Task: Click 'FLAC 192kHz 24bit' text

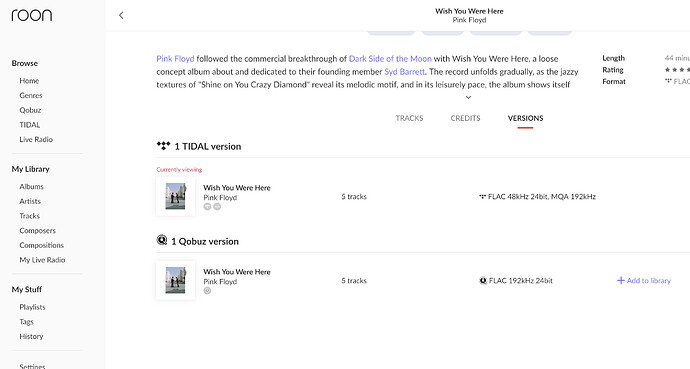Action: tap(521, 281)
